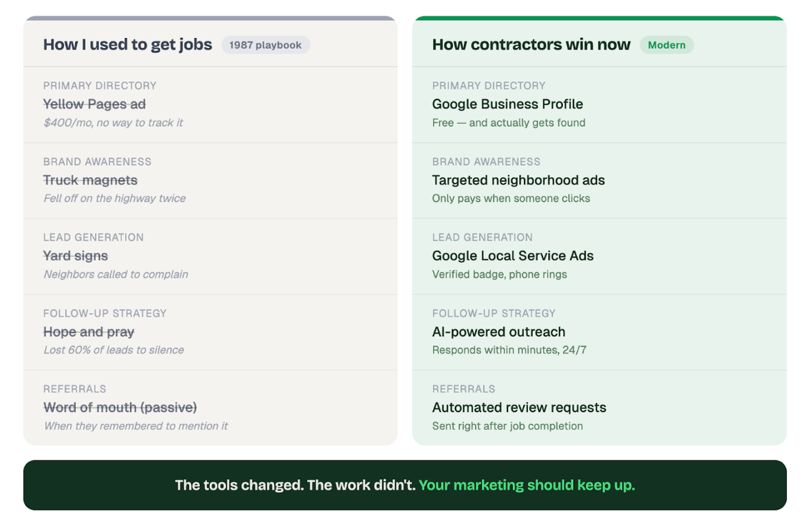Click the '$400/mo, no way to track it' note
The width and height of the screenshot is (812, 524).
click(x=113, y=123)
